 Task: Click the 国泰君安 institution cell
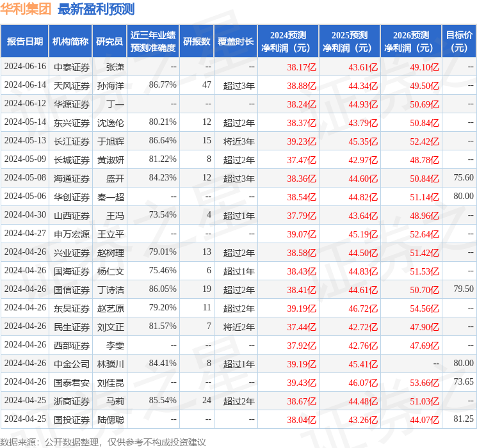(x=72, y=383)
